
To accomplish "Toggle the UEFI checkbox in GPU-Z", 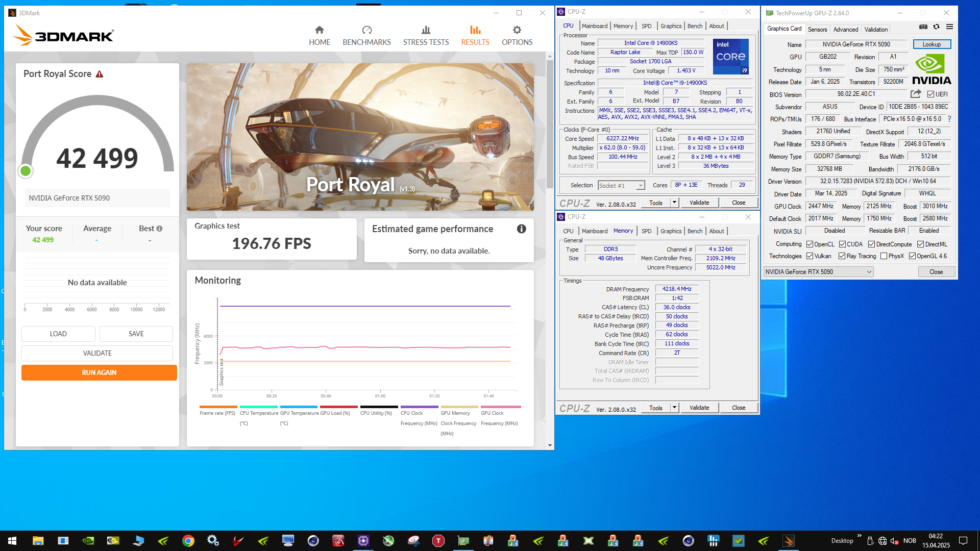I will click(930, 94).
